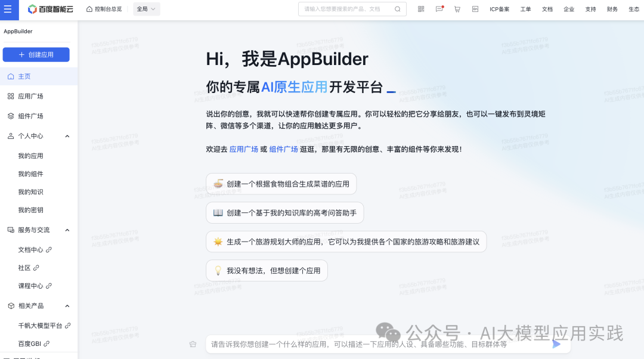The width and height of the screenshot is (644, 359).
Task: Open 企业 menu
Action: click(569, 9)
